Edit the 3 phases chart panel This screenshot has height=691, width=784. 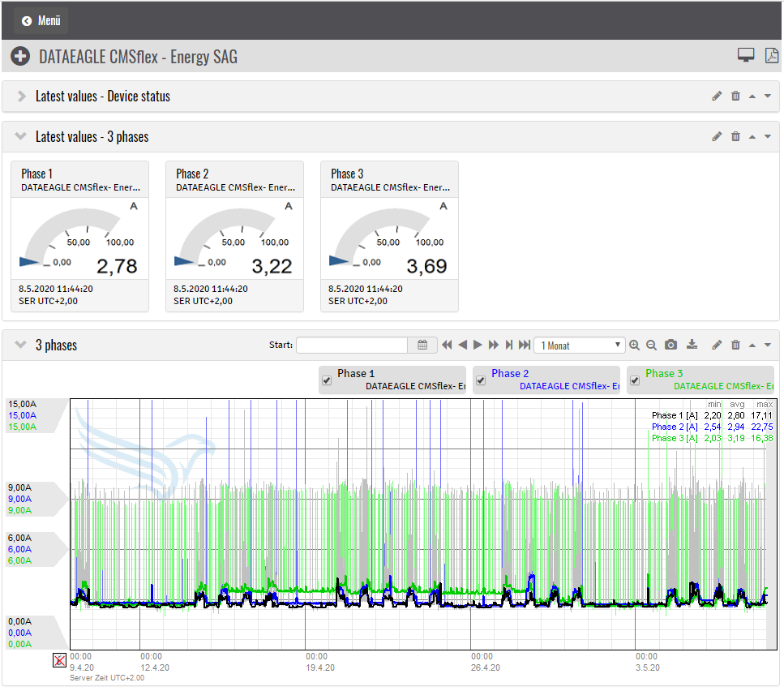[717, 345]
